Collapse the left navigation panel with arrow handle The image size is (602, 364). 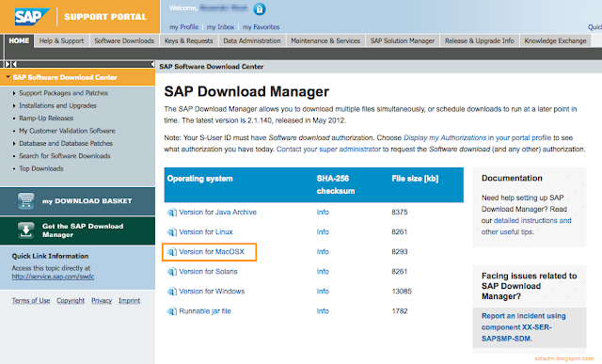click(152, 64)
